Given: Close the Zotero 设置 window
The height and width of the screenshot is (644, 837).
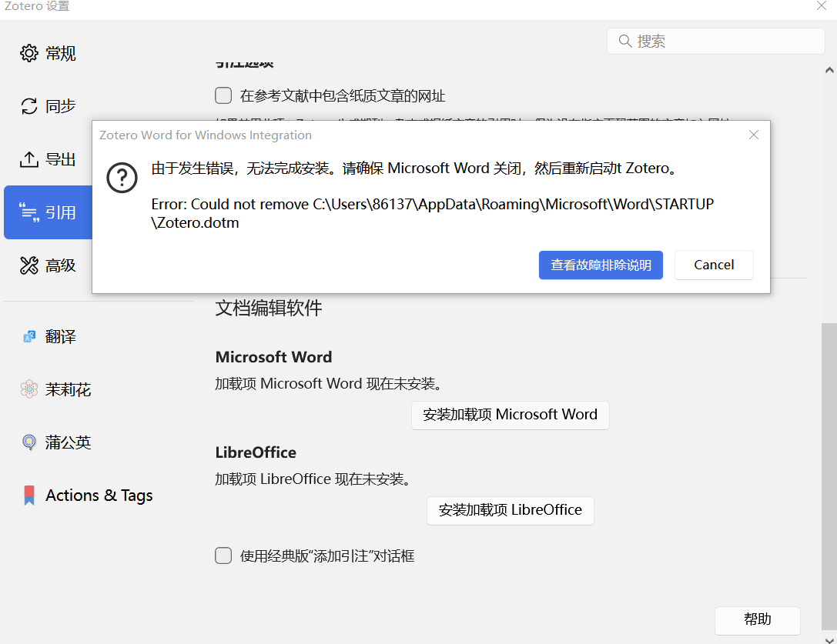Looking at the screenshot, I should click(821, 6).
